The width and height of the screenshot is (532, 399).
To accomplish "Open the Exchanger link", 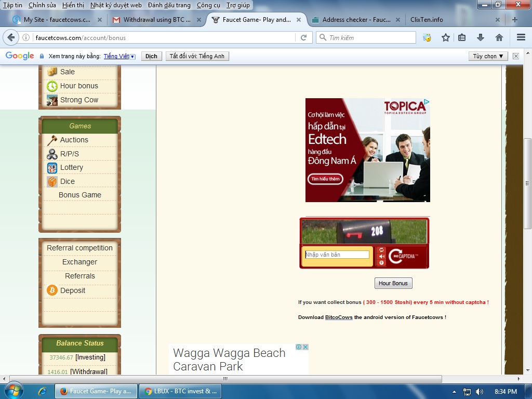I will point(79,262).
